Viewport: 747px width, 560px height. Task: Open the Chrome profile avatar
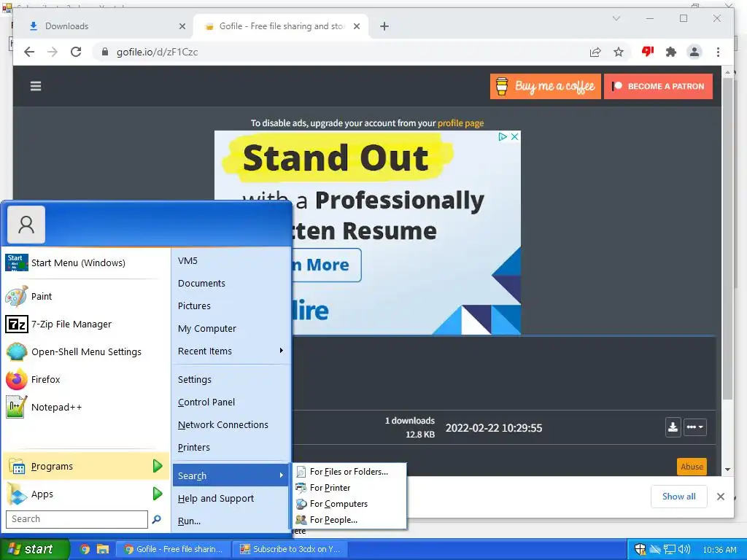click(694, 52)
